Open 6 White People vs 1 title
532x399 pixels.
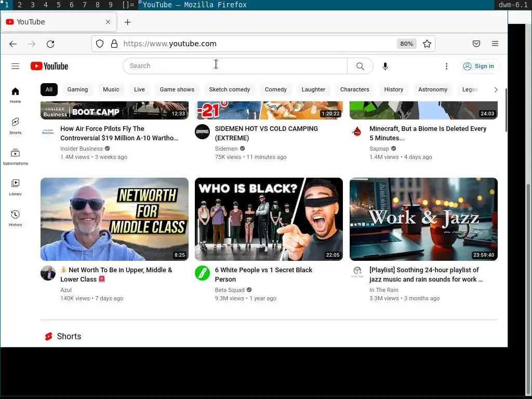coord(263,274)
